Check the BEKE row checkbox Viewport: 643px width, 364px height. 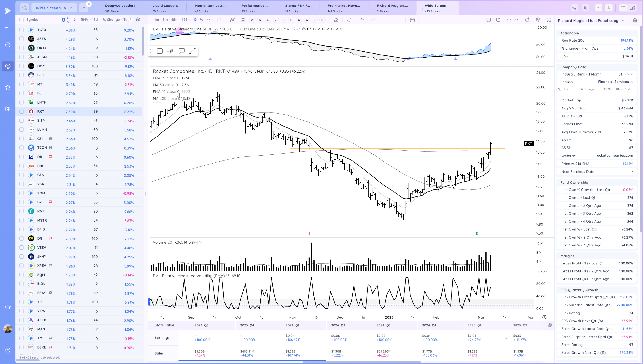click(22, 347)
